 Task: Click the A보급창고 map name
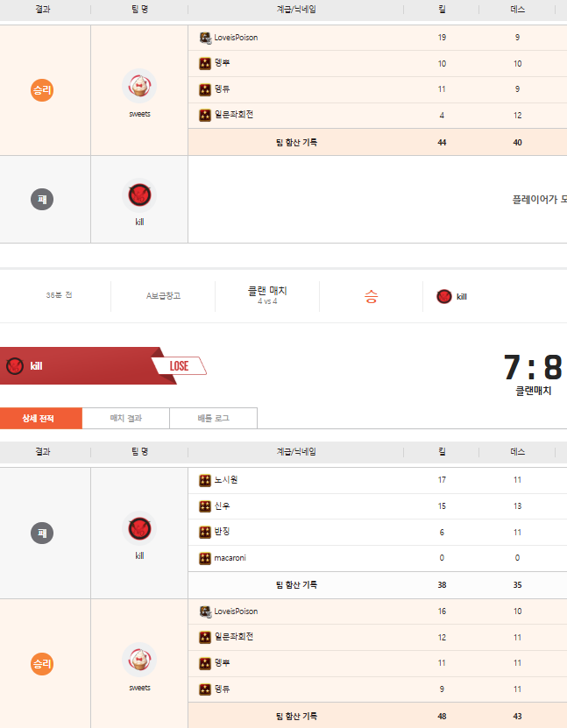tap(163, 296)
